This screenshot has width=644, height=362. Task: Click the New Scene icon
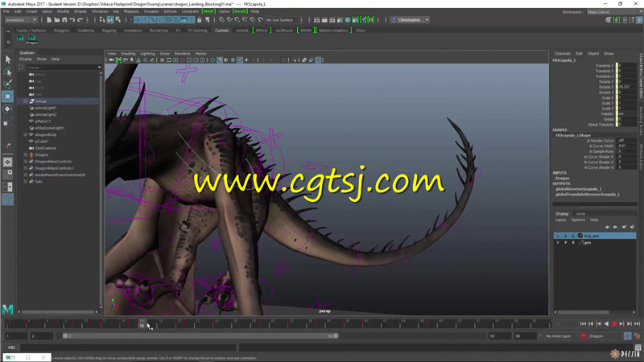49,19
